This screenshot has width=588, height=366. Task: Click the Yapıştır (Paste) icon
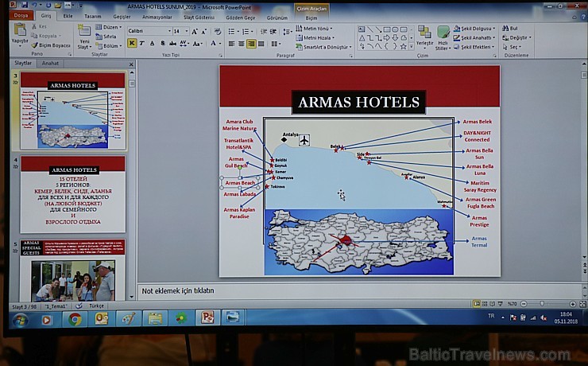point(20,30)
